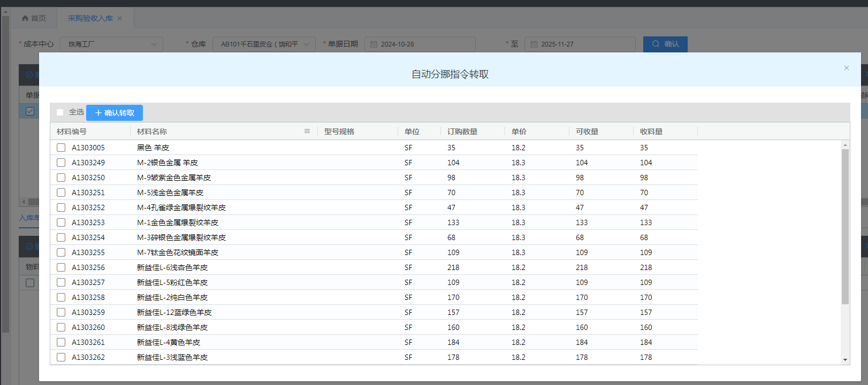Select the 采购验收入库 tab
The height and width of the screenshot is (385, 868).
[90, 18]
